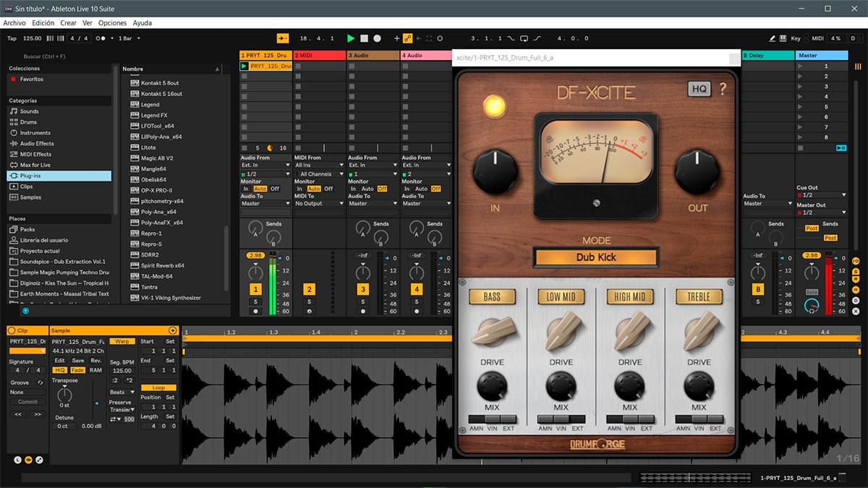Open the Crear menu
This screenshot has width=868, height=488.
pos(68,23)
